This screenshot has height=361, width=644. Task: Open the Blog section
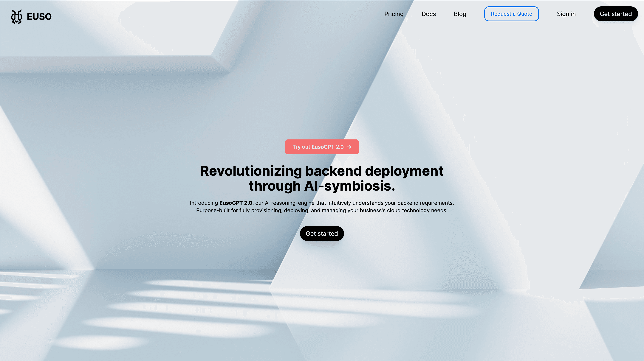(460, 14)
